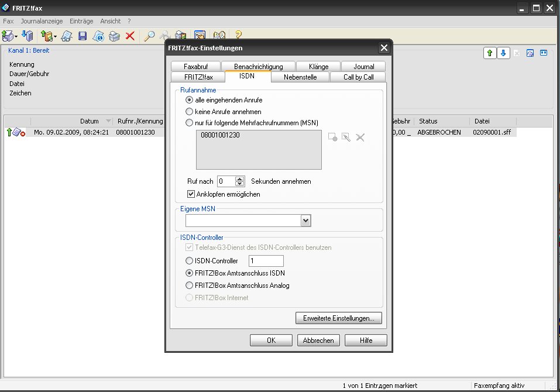
Task: Click the printer icon in the toolbar
Action: (x=115, y=36)
